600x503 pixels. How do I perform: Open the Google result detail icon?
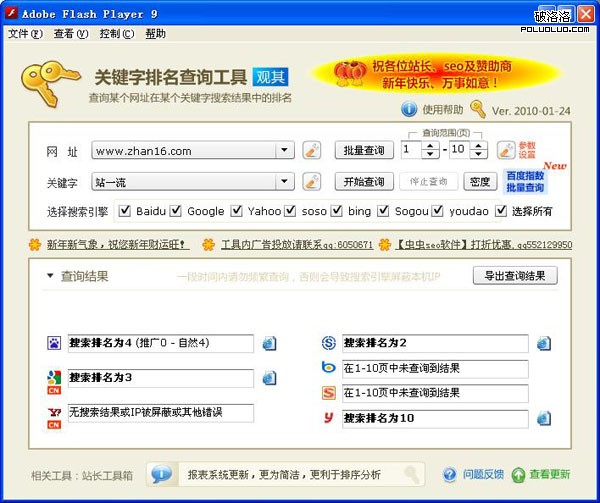(x=269, y=378)
